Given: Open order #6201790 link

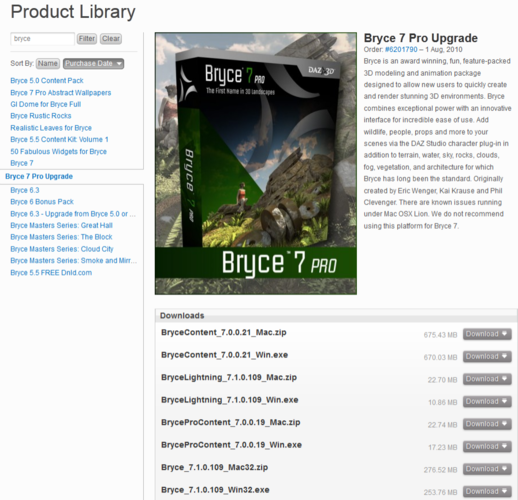Looking at the screenshot, I should (x=401, y=50).
